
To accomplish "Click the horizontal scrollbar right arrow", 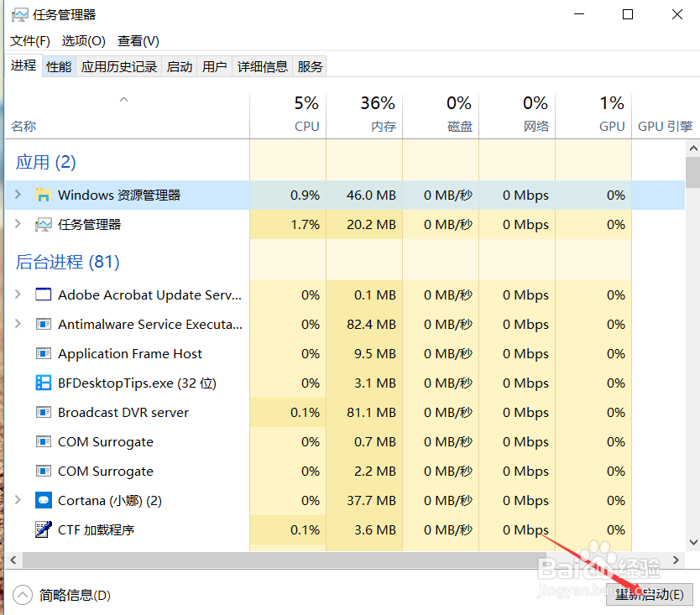I will tap(676, 559).
